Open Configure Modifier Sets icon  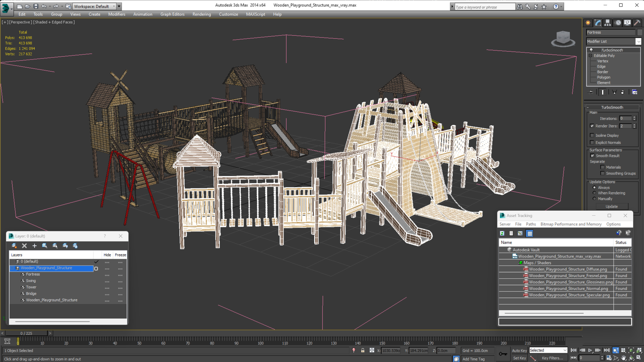pyautogui.click(x=635, y=92)
